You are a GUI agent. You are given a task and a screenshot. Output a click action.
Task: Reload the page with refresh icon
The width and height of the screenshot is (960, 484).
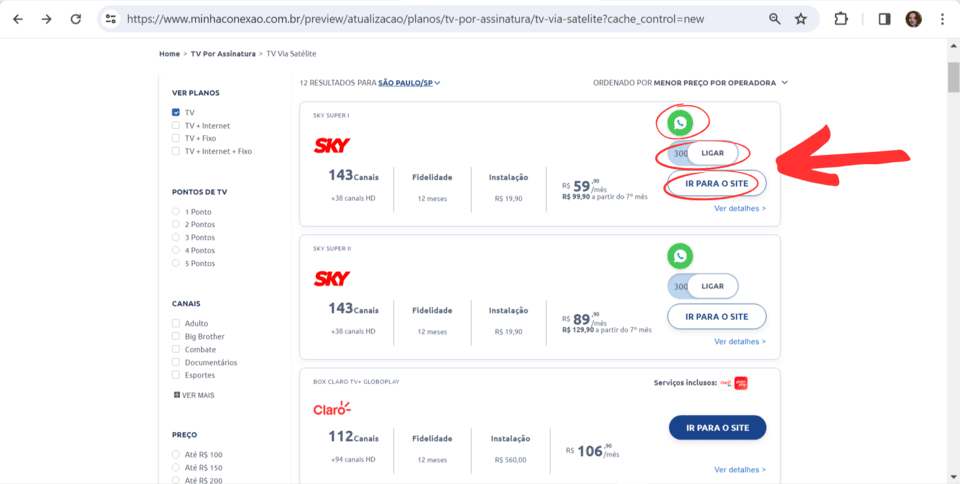pos(76,19)
